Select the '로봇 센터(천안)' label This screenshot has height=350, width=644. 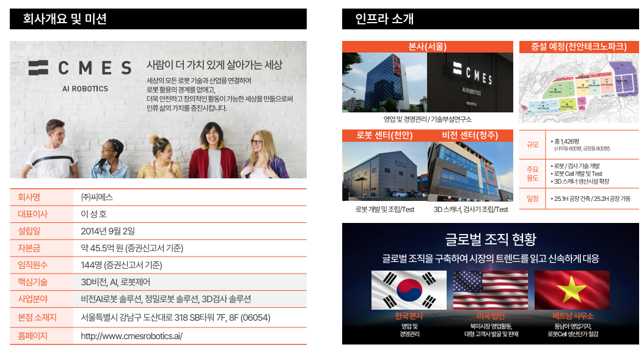pyautogui.click(x=384, y=135)
